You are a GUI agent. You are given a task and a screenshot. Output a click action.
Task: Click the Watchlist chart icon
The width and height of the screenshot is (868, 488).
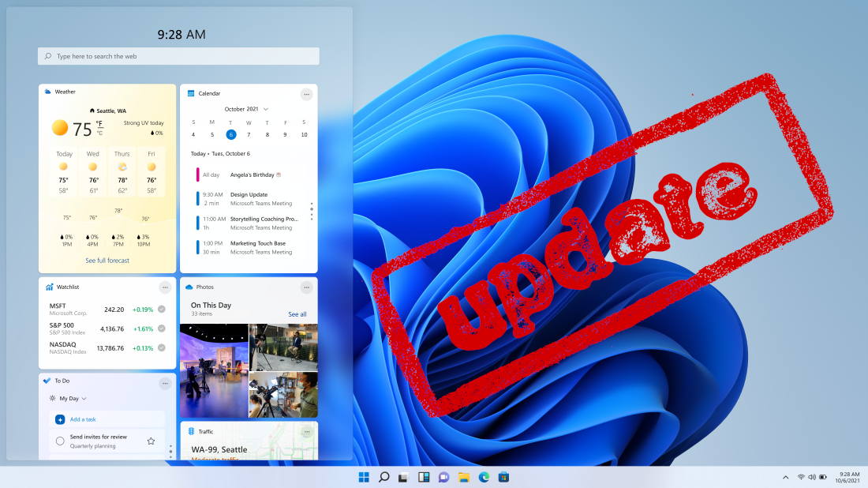(49, 287)
